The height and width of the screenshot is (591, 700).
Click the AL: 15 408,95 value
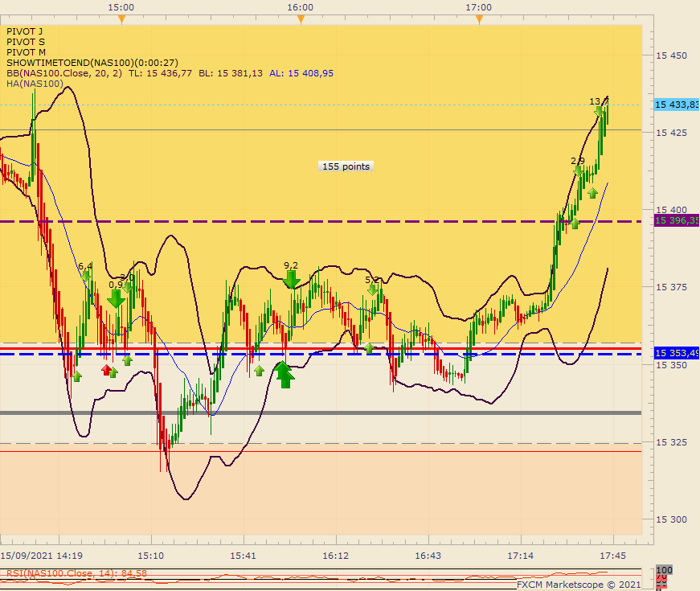pyautogui.click(x=301, y=73)
